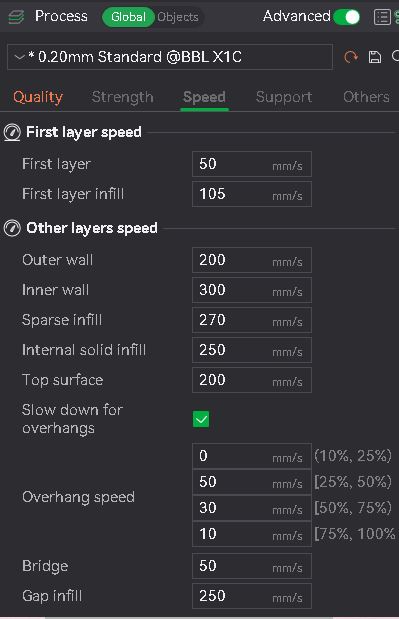
Task: Go to the Others tab
Action: pos(366,97)
